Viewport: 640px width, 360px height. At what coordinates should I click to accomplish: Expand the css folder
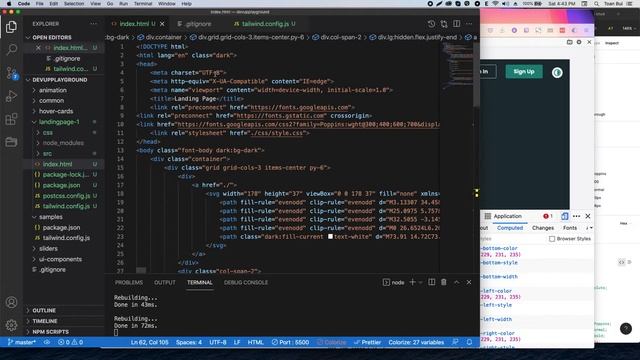click(47, 132)
